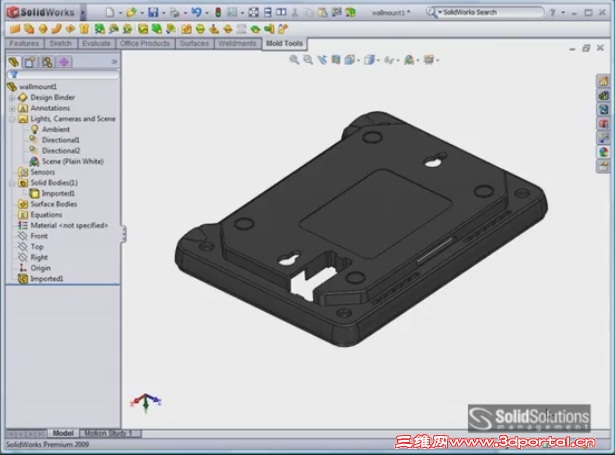Viewport: 615px width, 455px height.
Task: Open the Undo dropdown arrow
Action: (207, 13)
